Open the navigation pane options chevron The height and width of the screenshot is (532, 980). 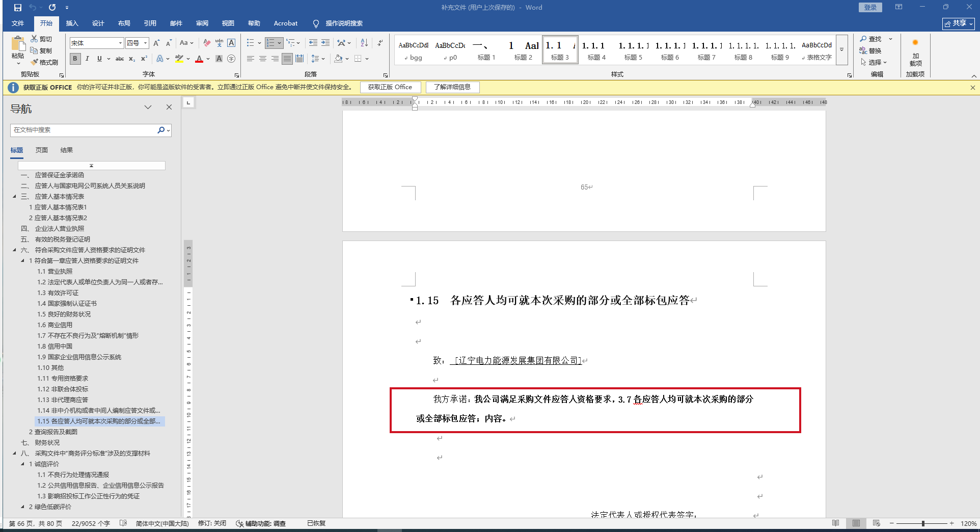click(148, 107)
